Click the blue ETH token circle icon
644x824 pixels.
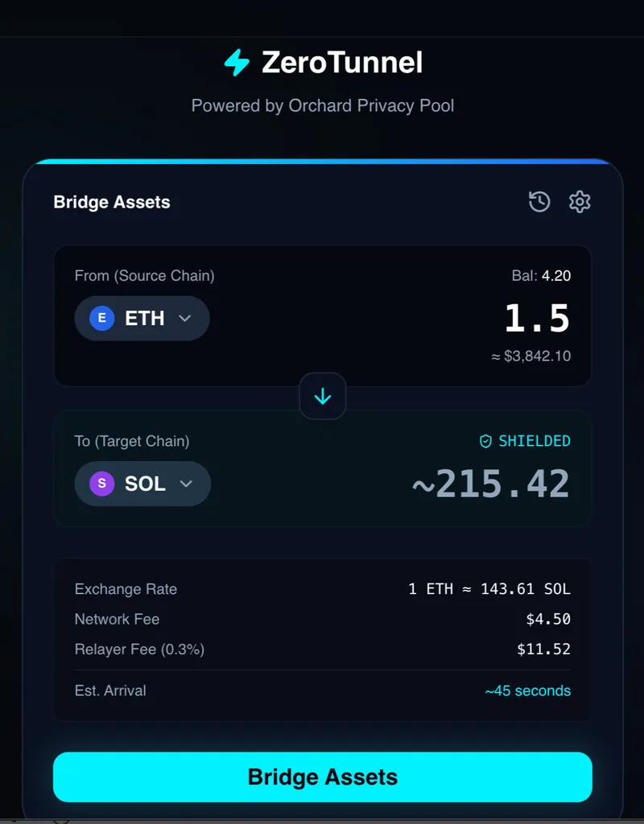click(101, 319)
